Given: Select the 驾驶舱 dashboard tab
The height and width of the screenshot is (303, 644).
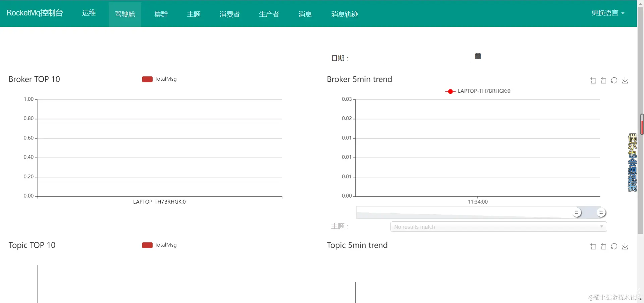Looking at the screenshot, I should tap(125, 14).
